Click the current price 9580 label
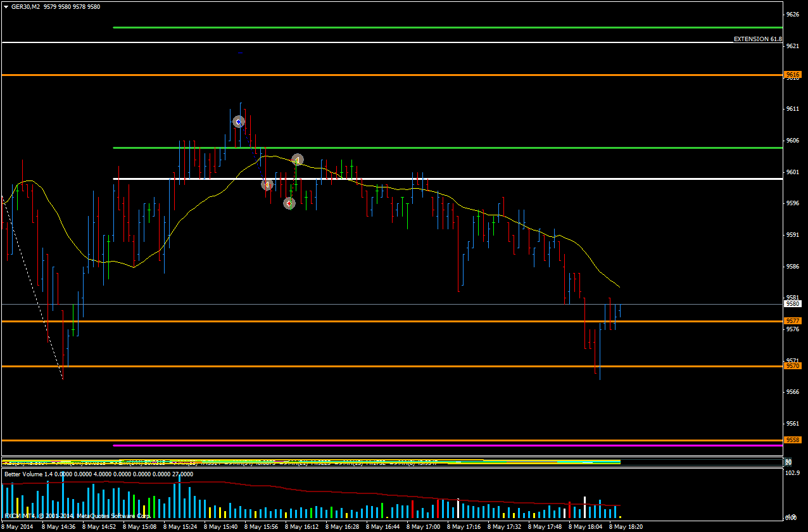This screenshot has height=532, width=808. (x=793, y=304)
